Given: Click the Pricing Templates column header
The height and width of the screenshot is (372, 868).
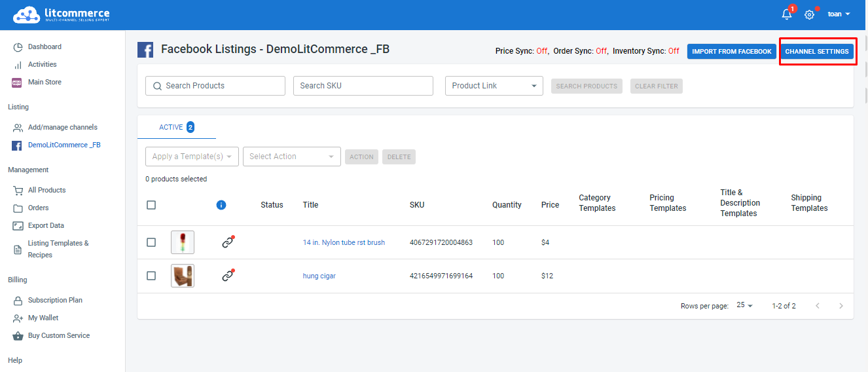Looking at the screenshot, I should coord(668,203).
